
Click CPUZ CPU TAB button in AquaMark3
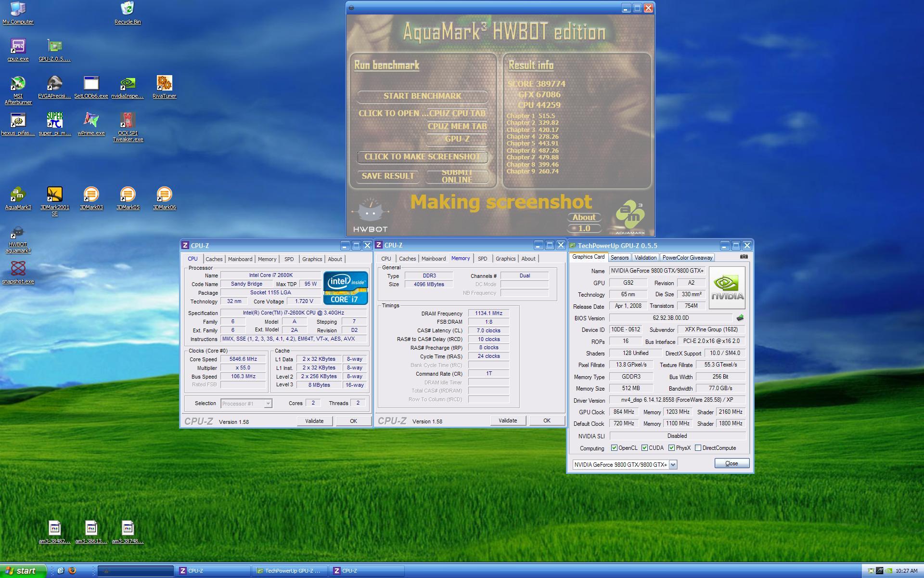pyautogui.click(x=457, y=113)
